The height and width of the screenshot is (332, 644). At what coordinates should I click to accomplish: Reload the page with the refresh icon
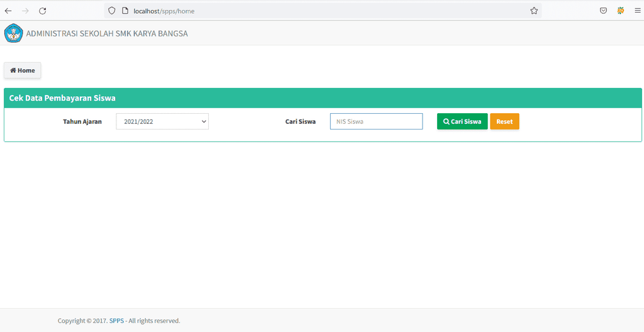42,11
